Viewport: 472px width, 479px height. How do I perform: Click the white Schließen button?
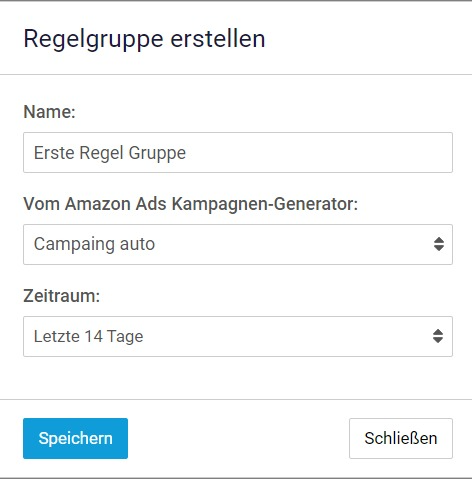[x=401, y=438]
